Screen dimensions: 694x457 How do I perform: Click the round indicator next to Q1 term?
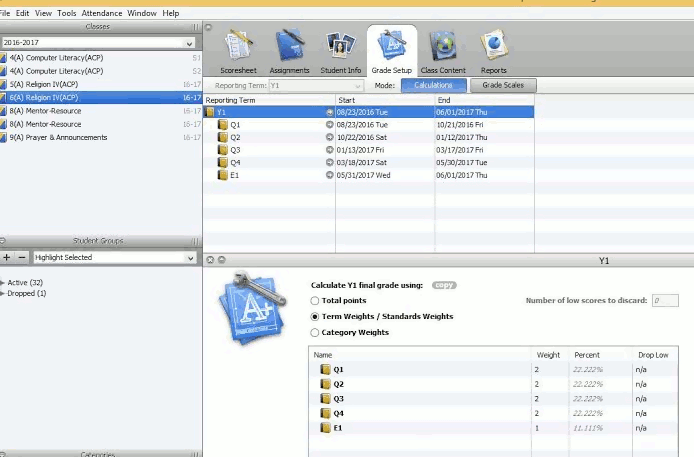(329, 125)
